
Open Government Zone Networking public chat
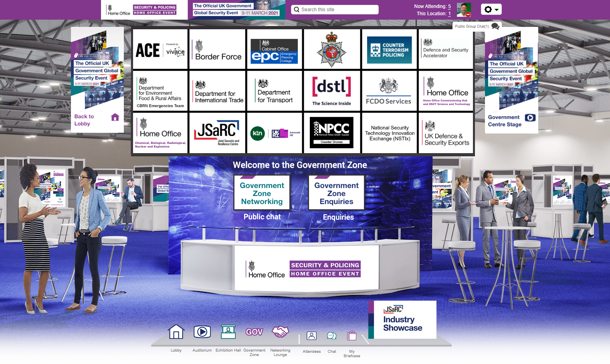click(x=262, y=193)
